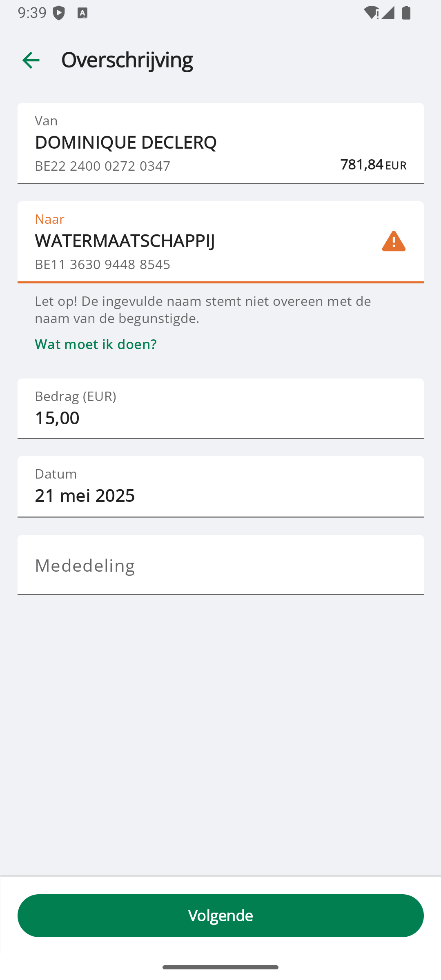Tap the home gesture bar at bottom
This screenshot has height=980, width=441.
coord(220,967)
